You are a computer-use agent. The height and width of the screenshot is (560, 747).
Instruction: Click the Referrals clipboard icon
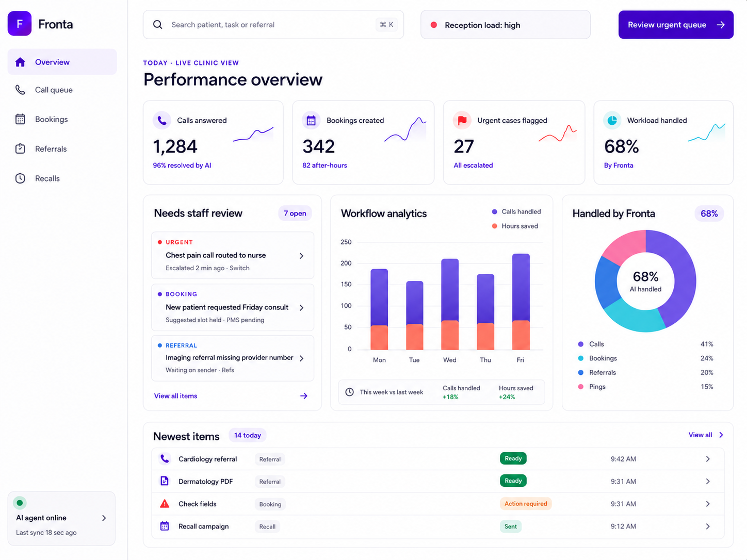coord(20,149)
